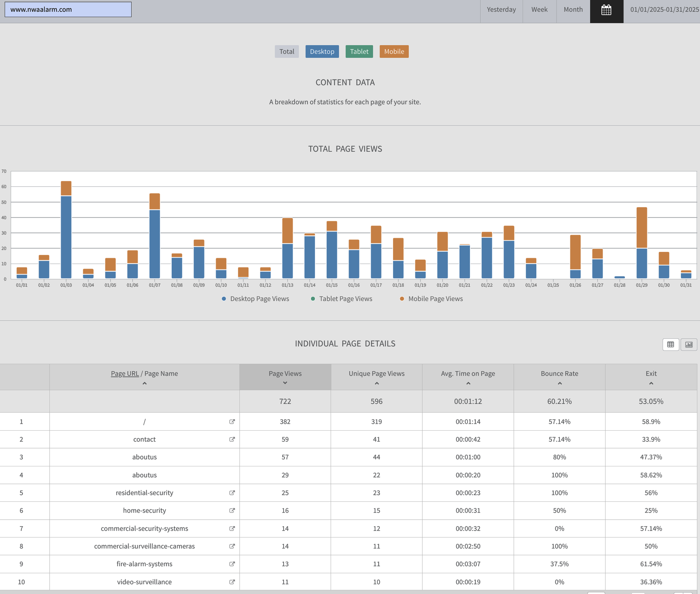Select the Week date range tab

click(x=539, y=10)
